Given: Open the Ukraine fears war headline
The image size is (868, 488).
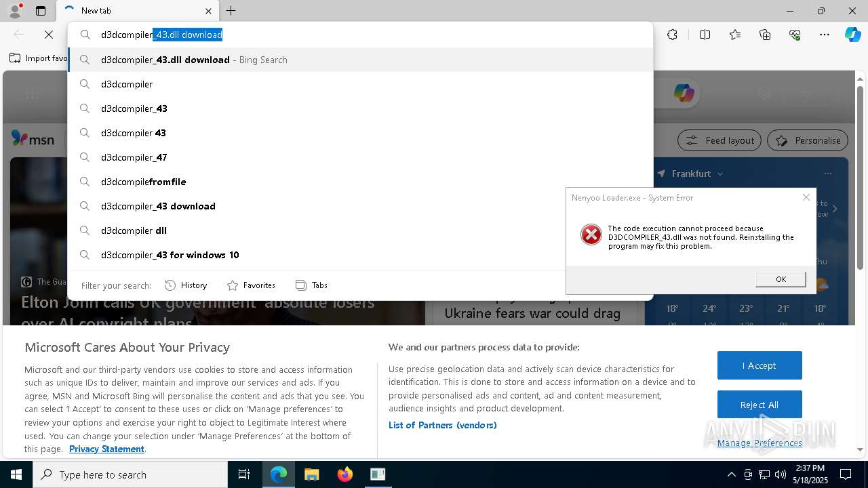Looking at the screenshot, I should 532,313.
